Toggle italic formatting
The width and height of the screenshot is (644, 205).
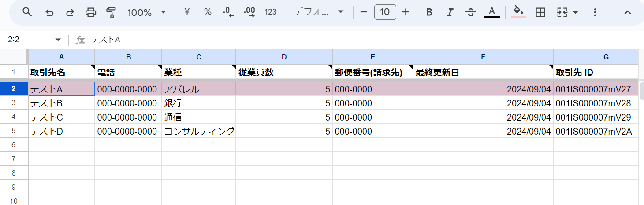[450, 12]
